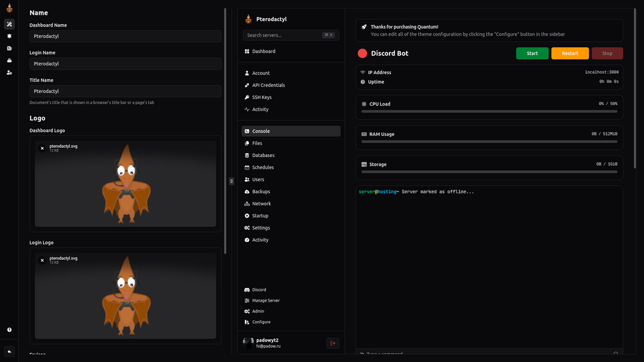The height and width of the screenshot is (362, 644).
Task: Click the Title Name input field
Action: click(125, 91)
